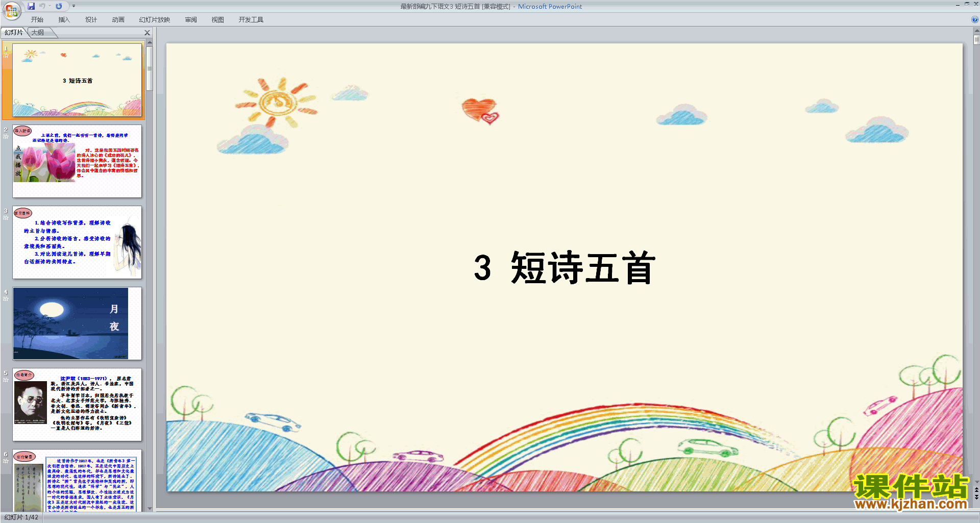The image size is (980, 523).
Task: Select slide 4 thumbnail 月夜
Action: (77, 323)
